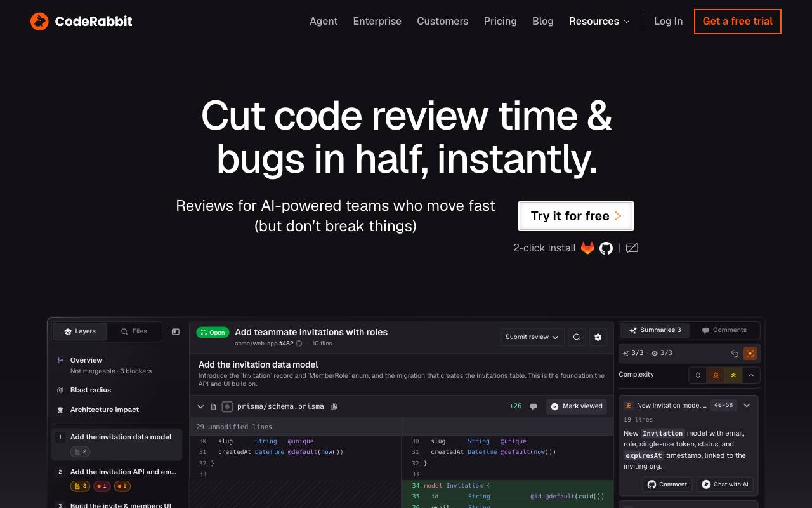The width and height of the screenshot is (812, 508).
Task: Click the +26 additions count
Action: click(x=515, y=406)
